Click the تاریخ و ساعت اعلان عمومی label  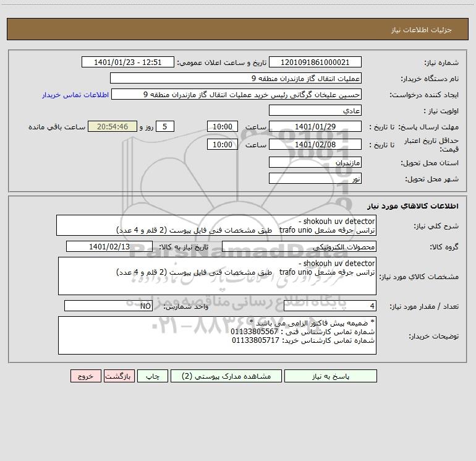coord(221,62)
